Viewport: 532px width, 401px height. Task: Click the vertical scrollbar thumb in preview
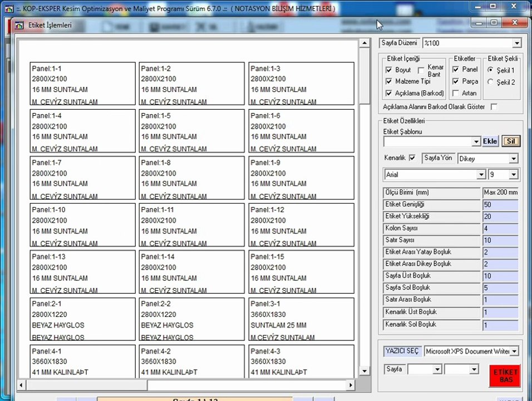click(364, 76)
